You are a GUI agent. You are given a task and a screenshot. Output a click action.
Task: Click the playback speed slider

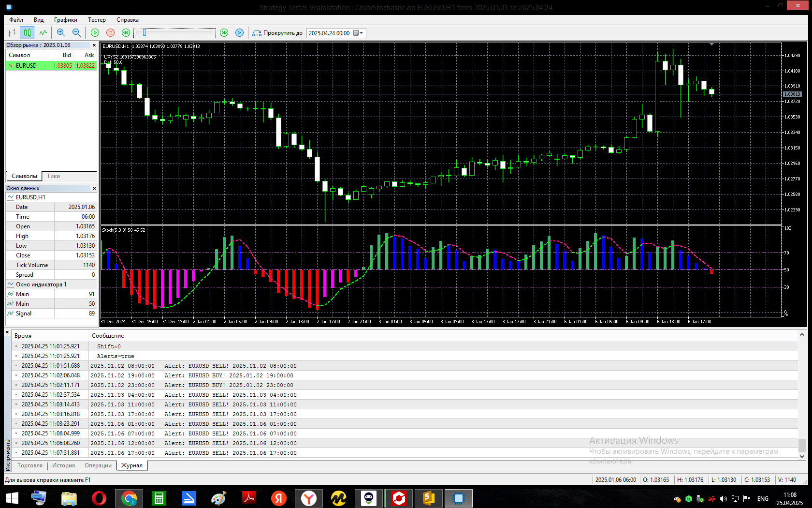tap(175, 33)
